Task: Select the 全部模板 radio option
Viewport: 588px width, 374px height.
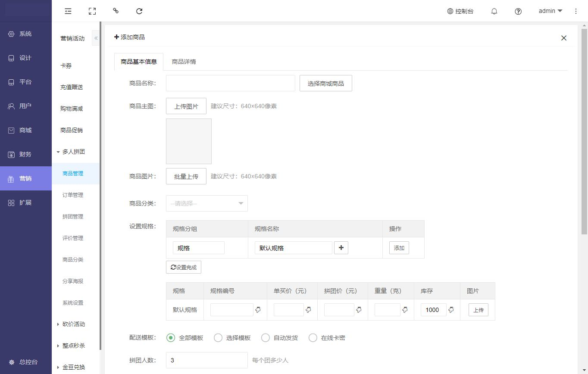Action: (x=171, y=338)
